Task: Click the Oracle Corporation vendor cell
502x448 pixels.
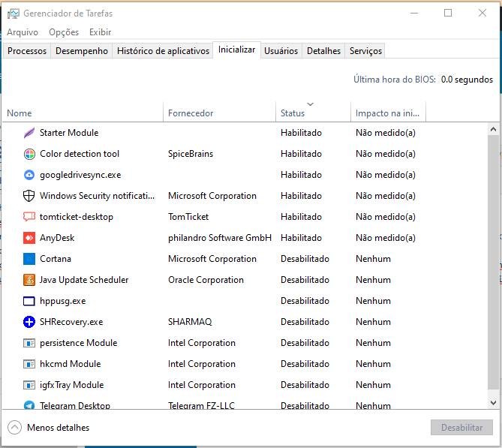Action: click(x=206, y=280)
